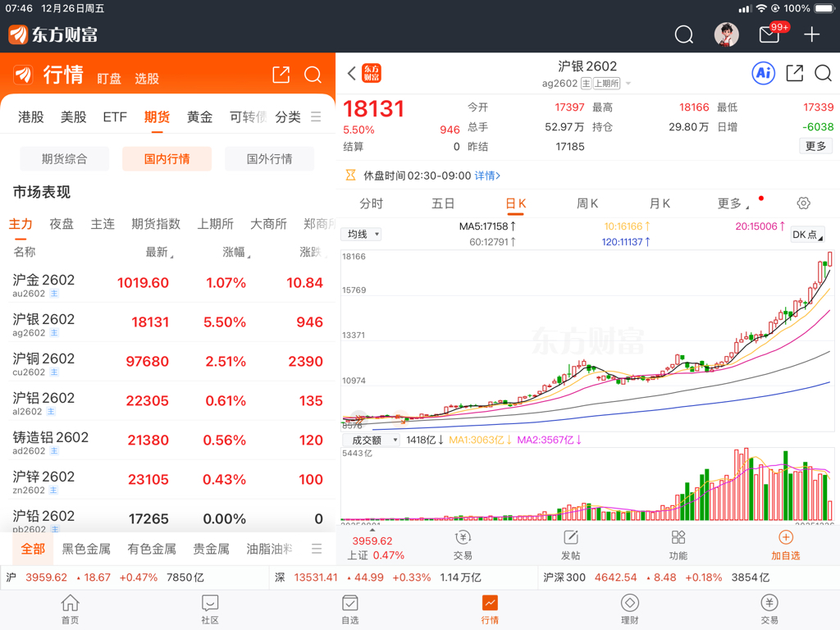Open the DK点 dropdown
The image size is (840, 630).
[x=807, y=235]
